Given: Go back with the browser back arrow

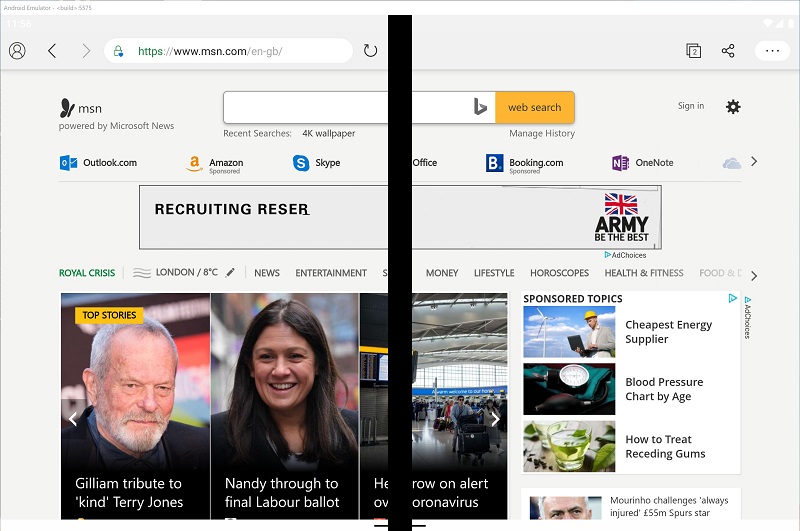Looking at the screenshot, I should (52, 51).
